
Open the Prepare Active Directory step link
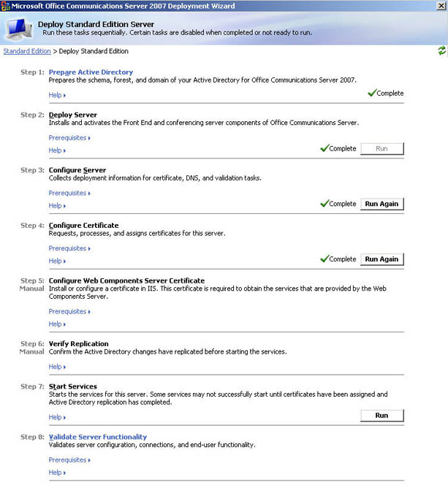91,72
